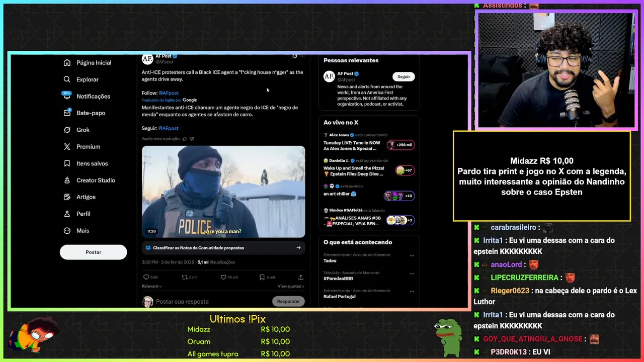Viewport: 644px width, 362px height.
Task: Click AF Post avatar on the post
Action: click(147, 59)
